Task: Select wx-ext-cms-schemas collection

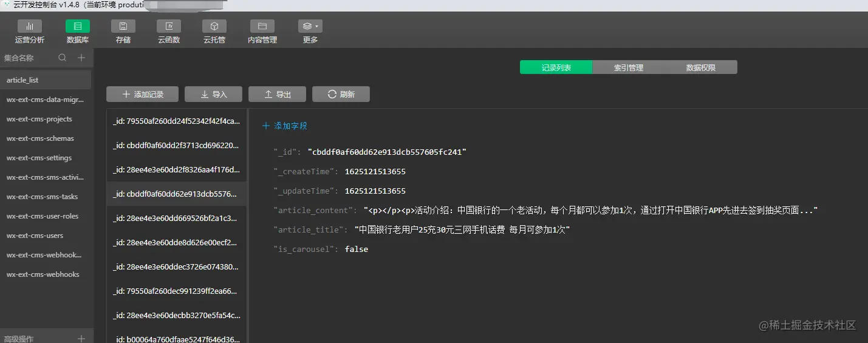Action: click(x=46, y=138)
